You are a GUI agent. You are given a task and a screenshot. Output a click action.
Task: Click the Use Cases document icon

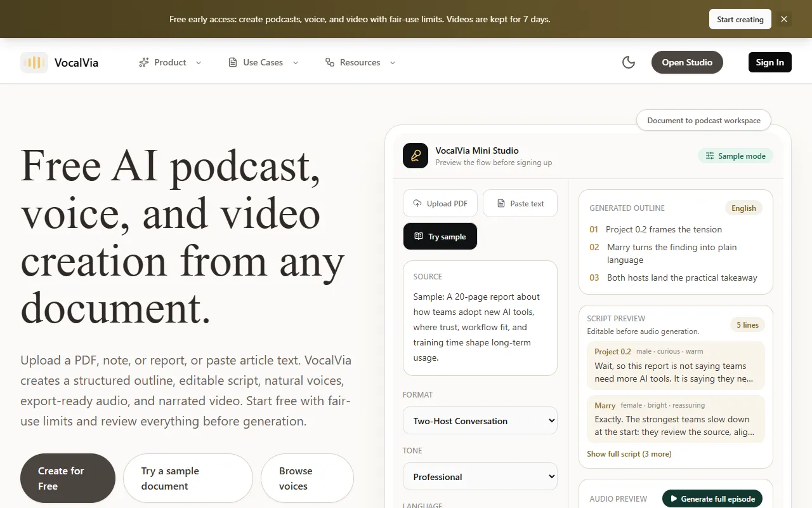[233, 62]
